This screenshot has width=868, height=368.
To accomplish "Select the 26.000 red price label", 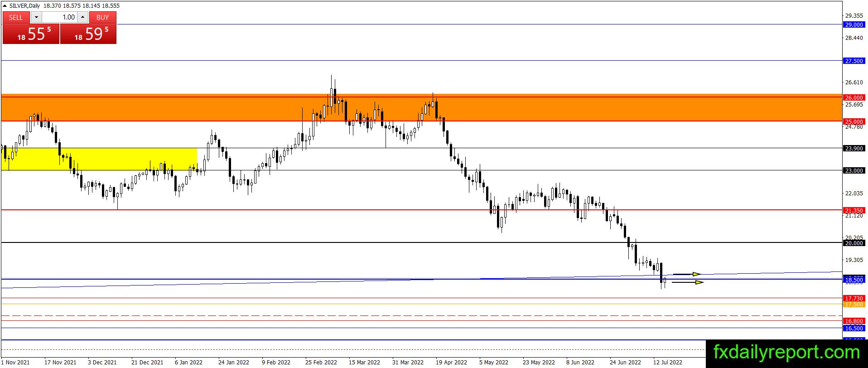I will (x=854, y=97).
